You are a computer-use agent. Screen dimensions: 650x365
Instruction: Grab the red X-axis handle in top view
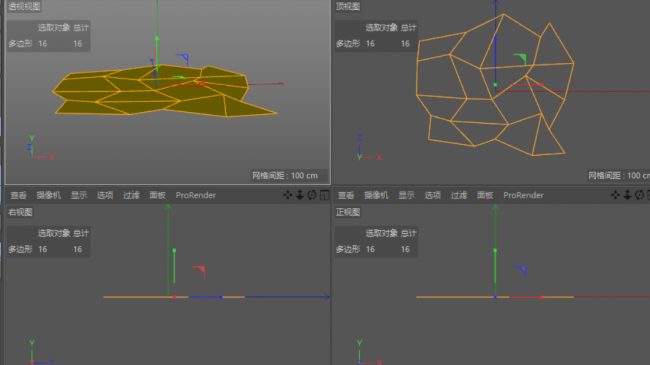pos(541,85)
